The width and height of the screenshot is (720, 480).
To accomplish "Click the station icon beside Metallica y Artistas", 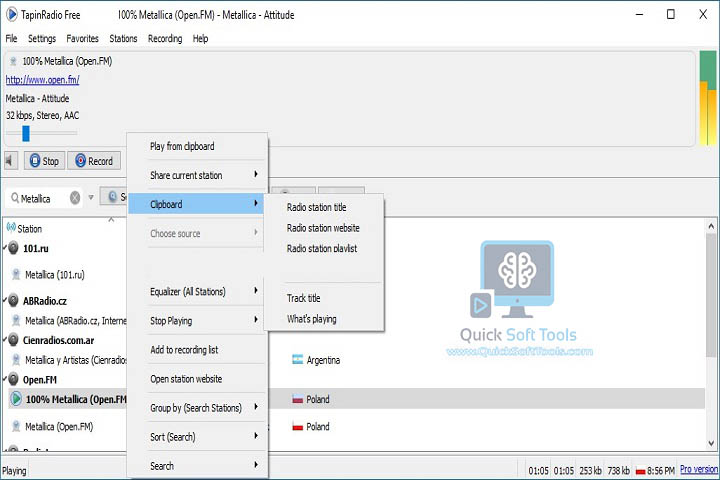I will click(16, 360).
